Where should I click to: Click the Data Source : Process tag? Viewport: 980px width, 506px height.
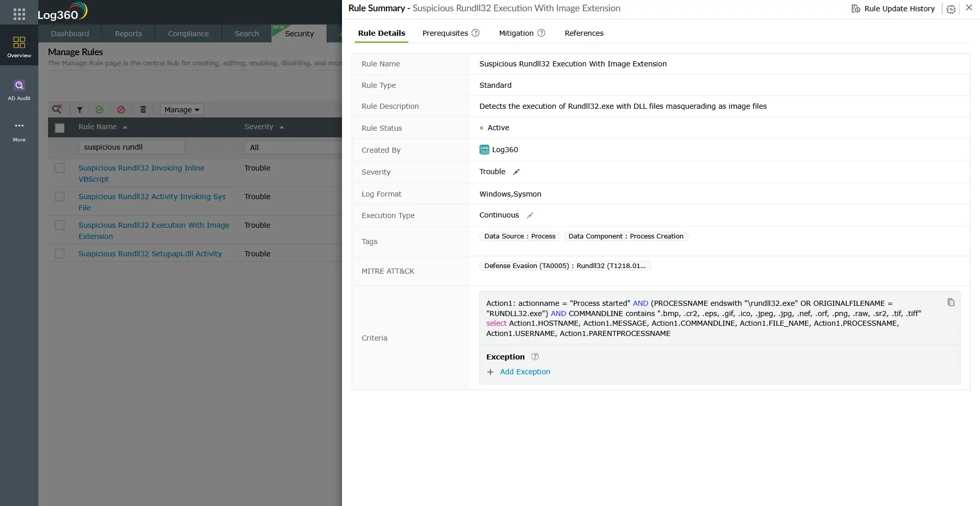520,236
